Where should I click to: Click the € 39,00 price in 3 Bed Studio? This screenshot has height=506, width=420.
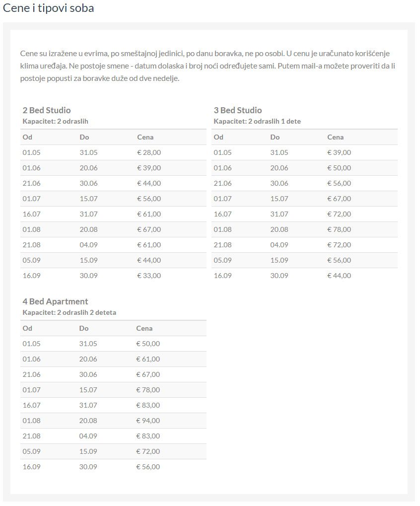tap(339, 152)
